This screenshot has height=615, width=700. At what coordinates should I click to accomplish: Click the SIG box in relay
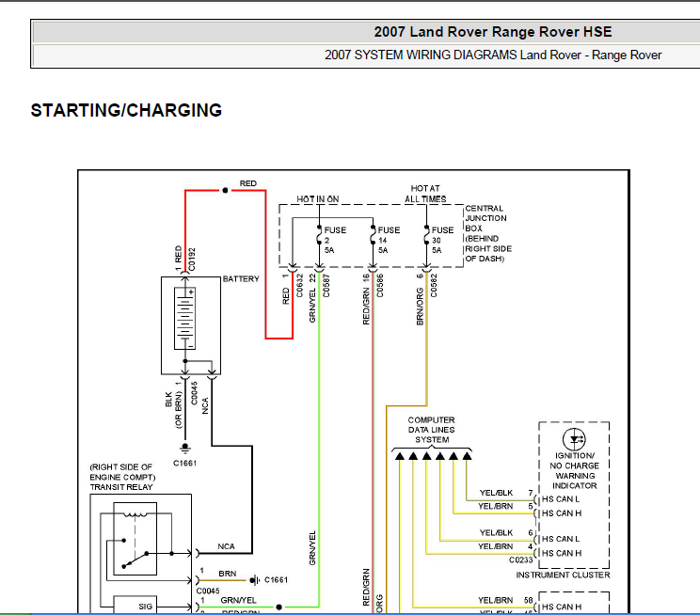135,606
